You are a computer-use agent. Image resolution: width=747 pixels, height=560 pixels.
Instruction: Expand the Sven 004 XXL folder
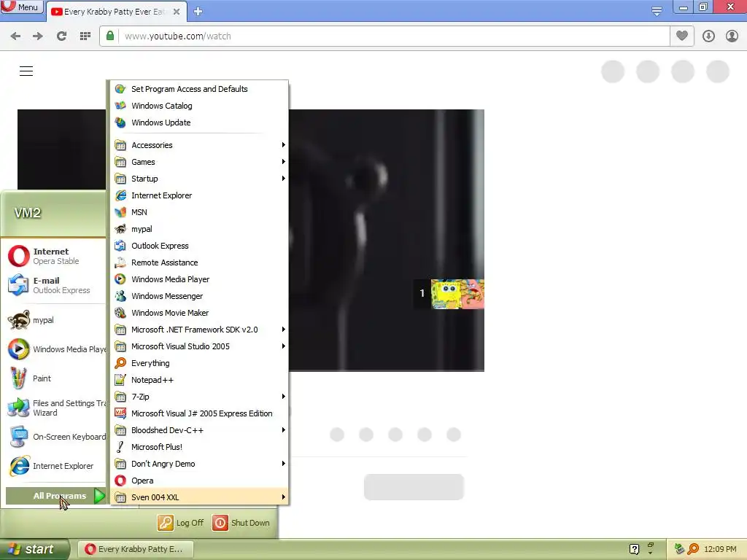[x=198, y=497]
